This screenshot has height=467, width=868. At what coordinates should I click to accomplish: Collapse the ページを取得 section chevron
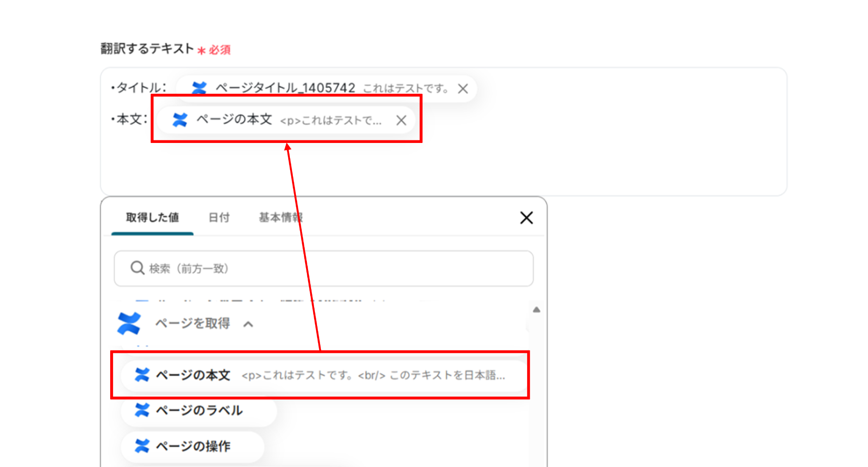tap(248, 324)
